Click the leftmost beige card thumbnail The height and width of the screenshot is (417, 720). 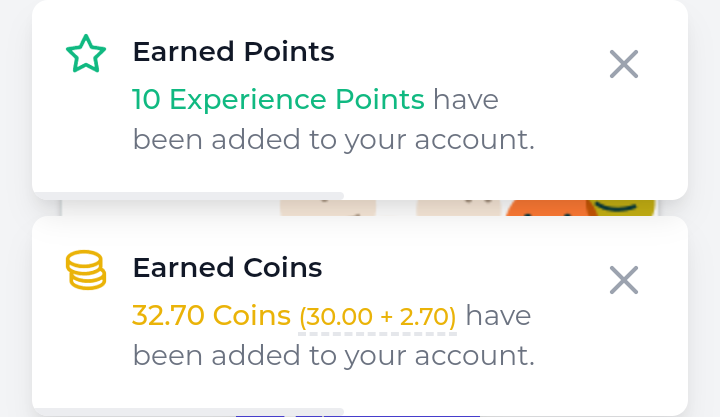point(327,208)
